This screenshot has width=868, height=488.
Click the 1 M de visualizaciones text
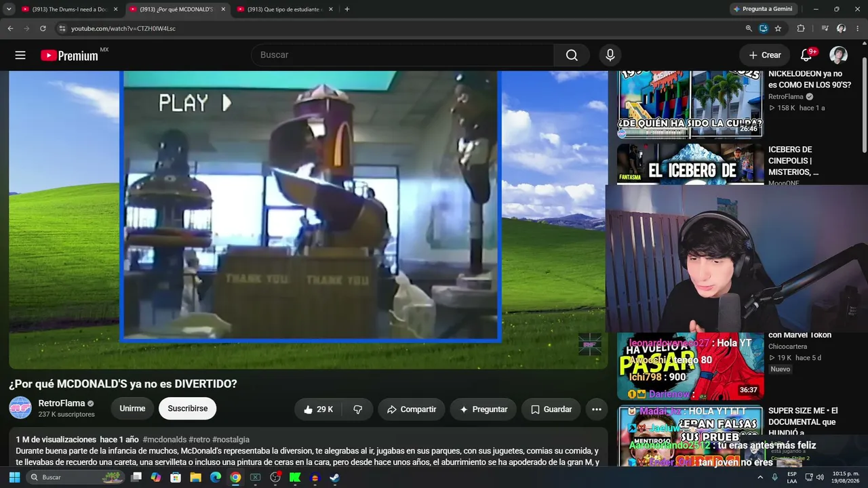(x=56, y=439)
